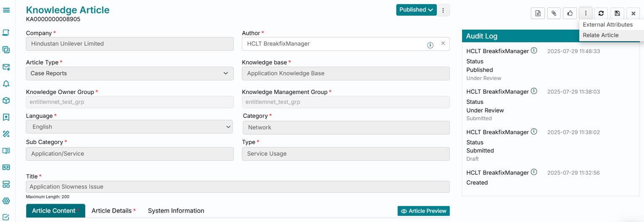Click the Type field showing Service Usage
This screenshot has height=222, width=644.
point(345,154)
